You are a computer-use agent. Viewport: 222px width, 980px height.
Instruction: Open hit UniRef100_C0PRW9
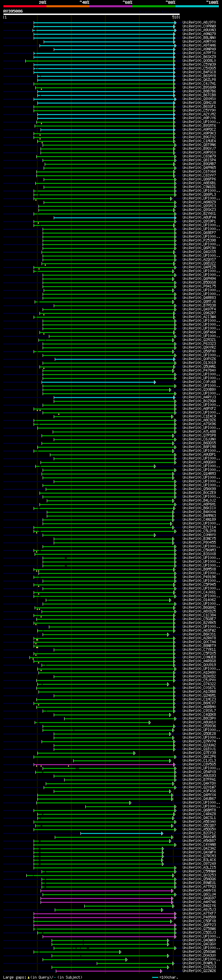point(199,26)
